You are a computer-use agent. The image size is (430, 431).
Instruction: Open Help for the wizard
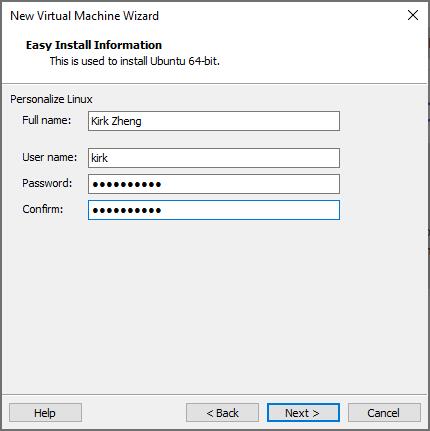point(45,413)
